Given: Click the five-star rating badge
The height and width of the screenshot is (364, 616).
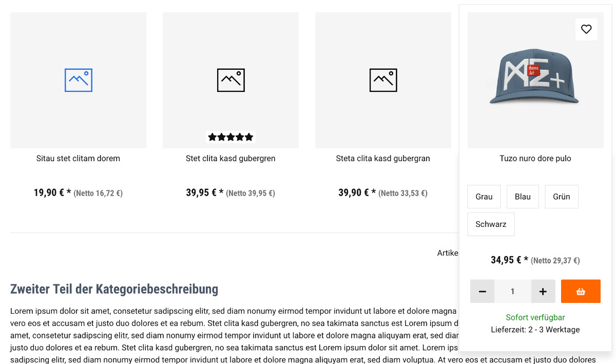Looking at the screenshot, I should (230, 137).
